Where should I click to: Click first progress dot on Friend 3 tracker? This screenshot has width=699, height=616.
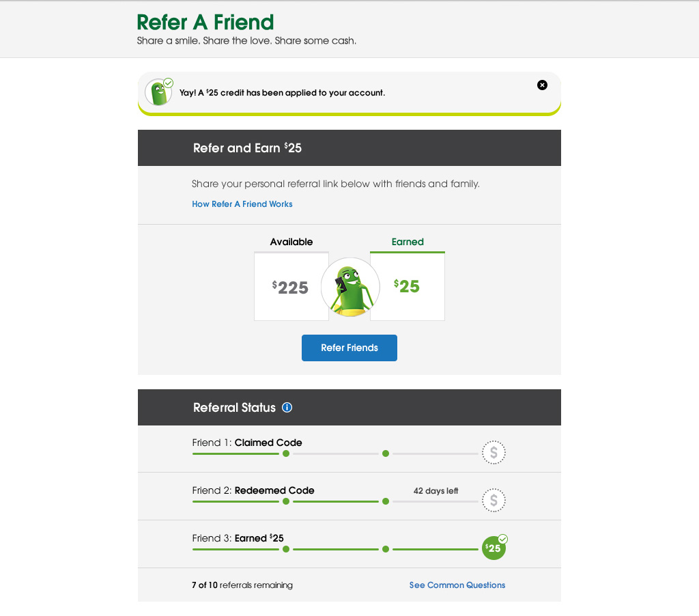point(286,549)
